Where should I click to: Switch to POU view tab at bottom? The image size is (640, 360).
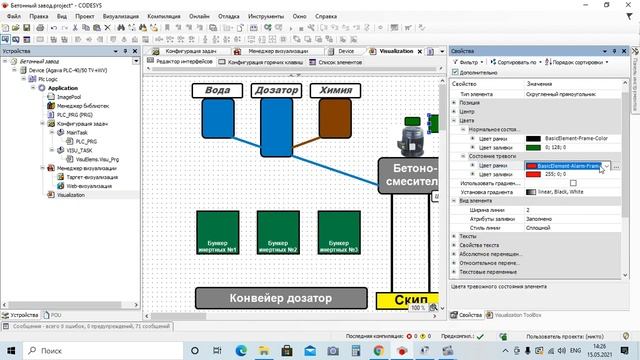[x=52, y=315]
